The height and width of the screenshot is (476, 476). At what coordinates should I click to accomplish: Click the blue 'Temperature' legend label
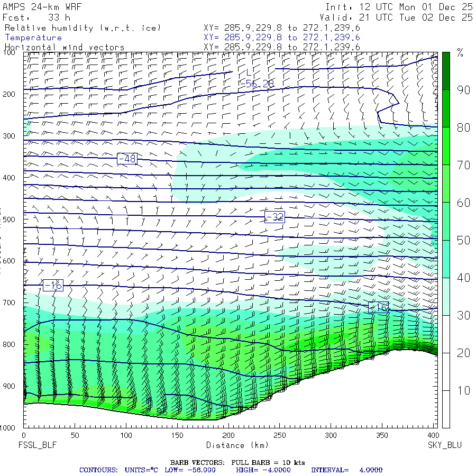tap(33, 38)
